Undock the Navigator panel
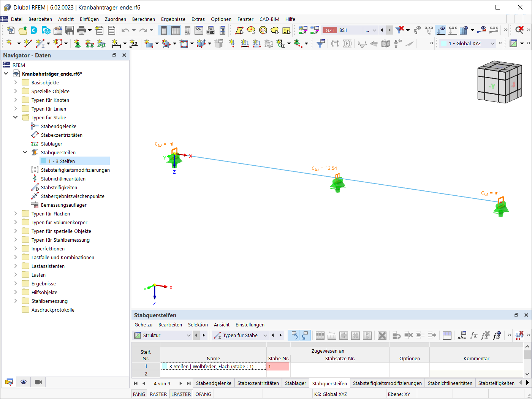This screenshot has width=532, height=399. 114,55
